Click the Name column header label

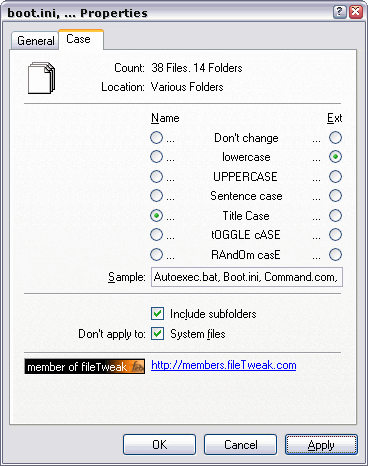(165, 118)
